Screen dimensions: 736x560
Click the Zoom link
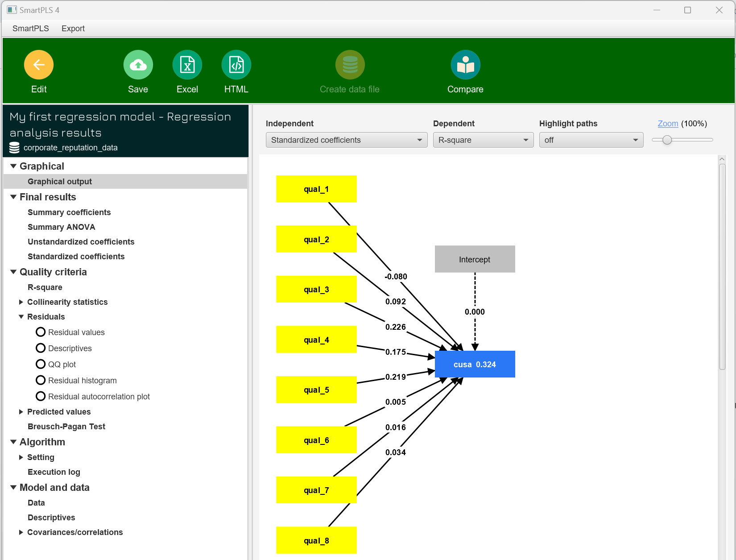pyautogui.click(x=667, y=124)
